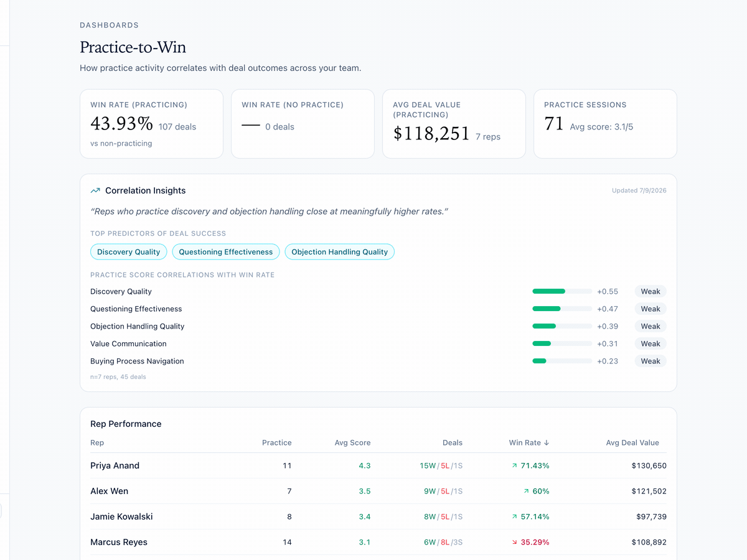The width and height of the screenshot is (747, 560).
Task: Sort table by Avg Score column
Action: (x=352, y=443)
